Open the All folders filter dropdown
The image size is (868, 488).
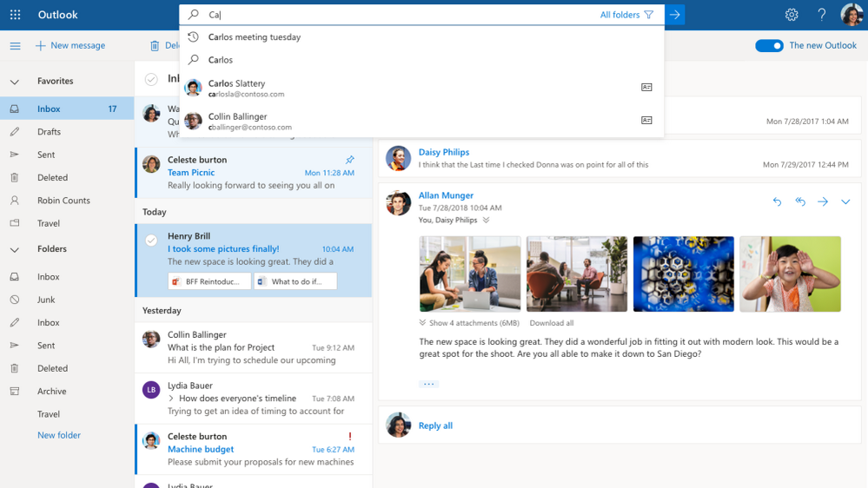click(626, 15)
